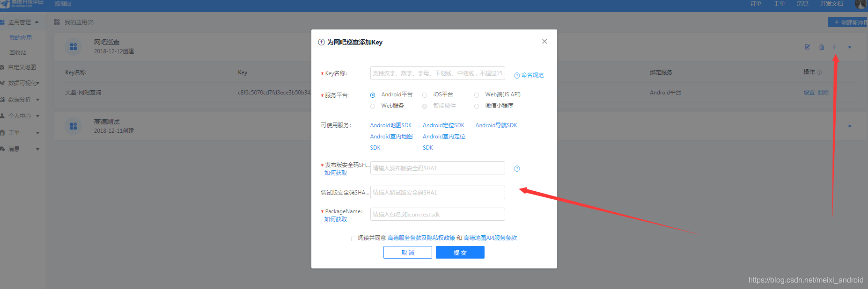Viewport: 868px width, 289px height.
Task: Select the 微信小程序 radio button
Action: pos(477,106)
